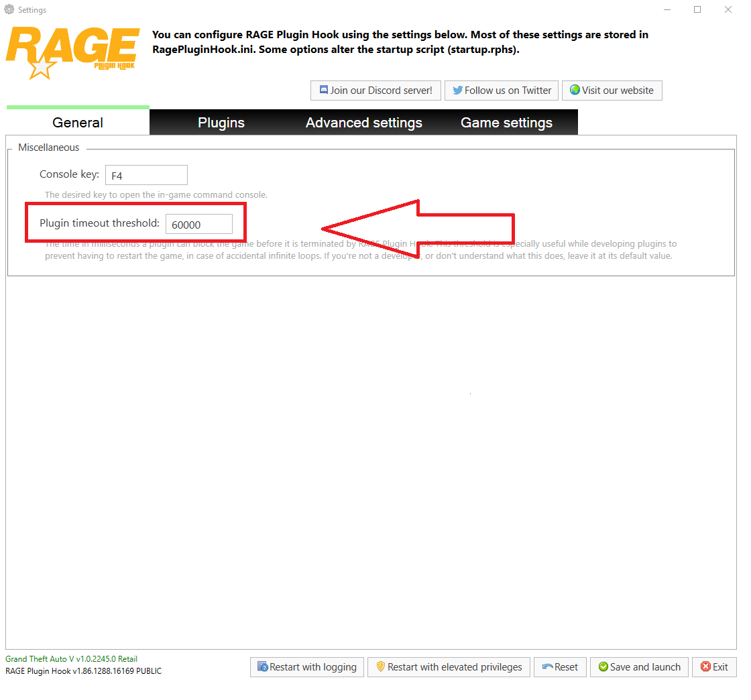Minimize the Settings window
Screen dimensions: 751x700
coord(667,9)
